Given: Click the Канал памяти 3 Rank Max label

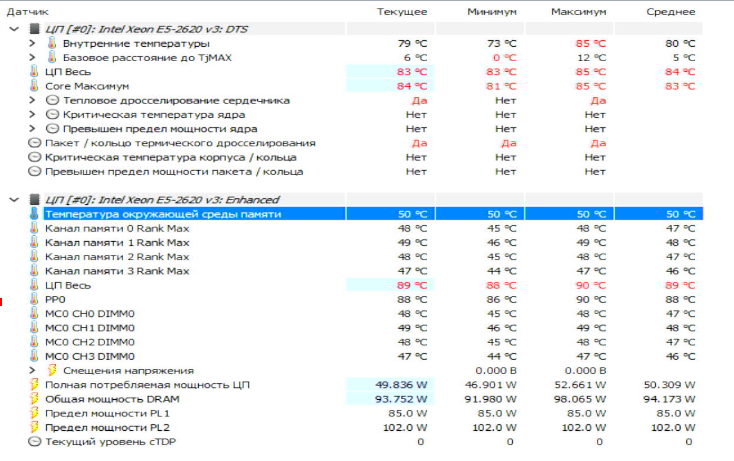Looking at the screenshot, I should coord(117,271).
